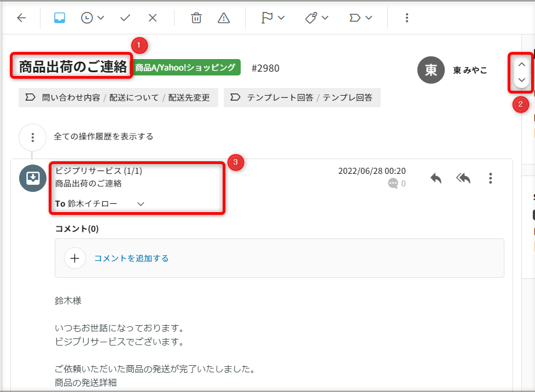Viewport: 535px width, 392px height.
Task: Mark the ticket with the checkmark icon
Action: [125, 17]
